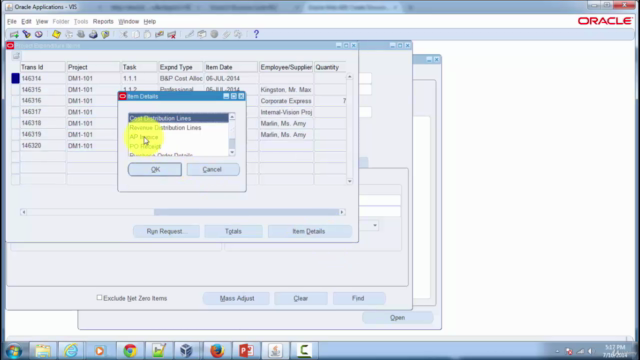
Task: Click the Cut scissors toolbar icon
Action: 123,34
